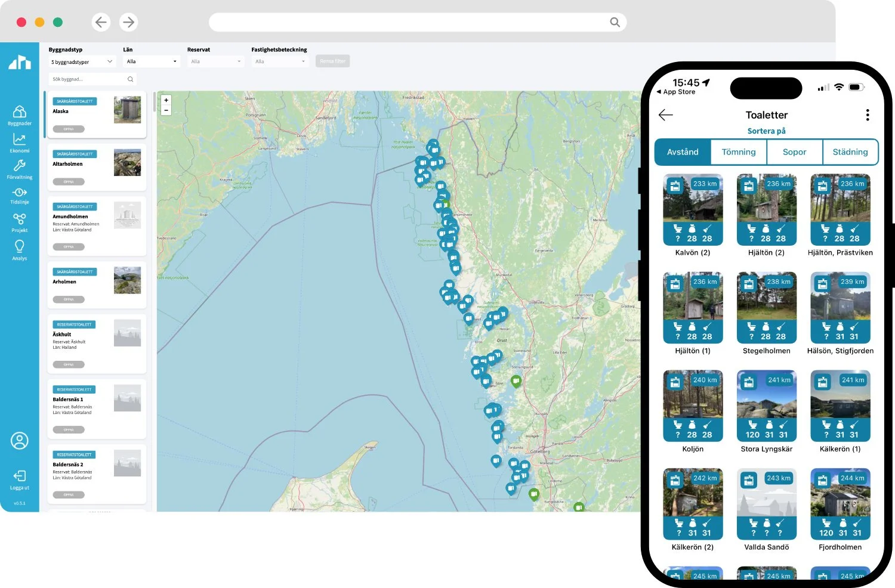
Task: Click the Amundholmen card title
Action: coord(70,216)
